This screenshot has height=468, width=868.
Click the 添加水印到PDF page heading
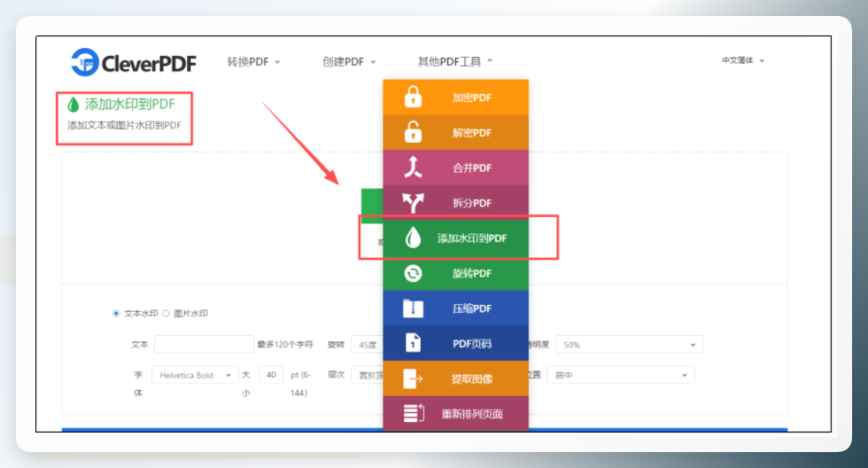(x=129, y=104)
